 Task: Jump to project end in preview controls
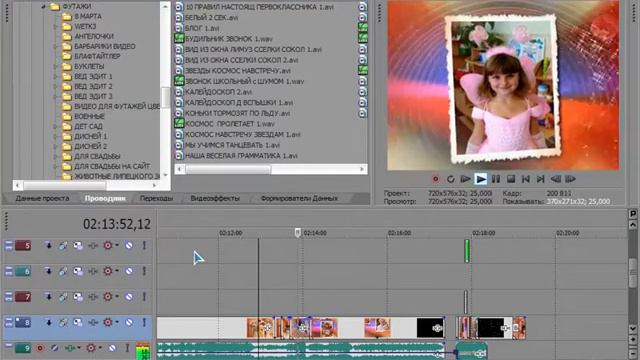click(541, 179)
